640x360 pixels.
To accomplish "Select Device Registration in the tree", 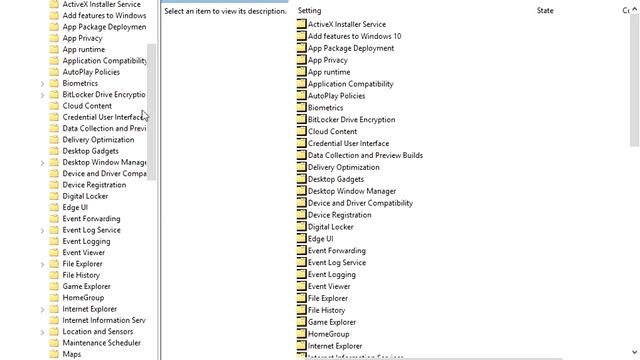I will point(94,185).
